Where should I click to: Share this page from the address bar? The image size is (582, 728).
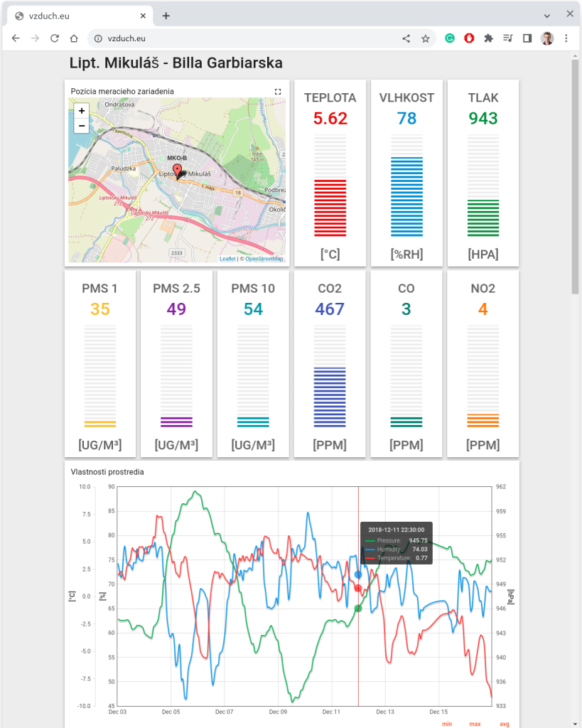406,38
